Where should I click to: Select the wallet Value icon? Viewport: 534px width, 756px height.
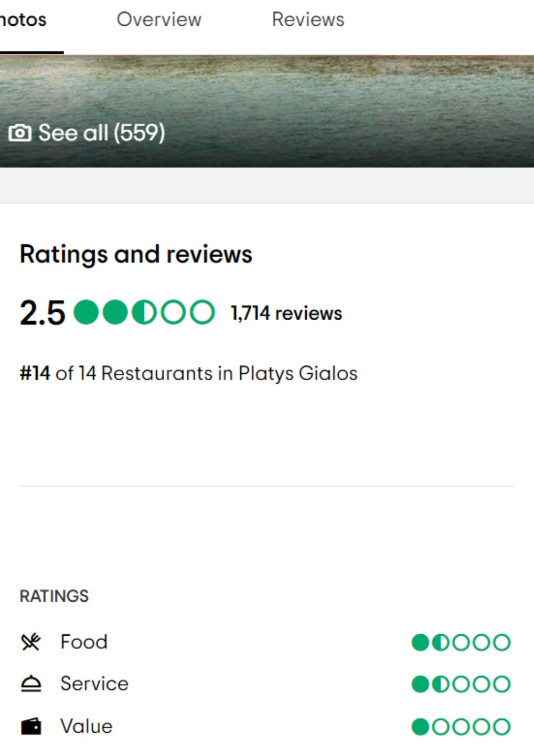[30, 727]
